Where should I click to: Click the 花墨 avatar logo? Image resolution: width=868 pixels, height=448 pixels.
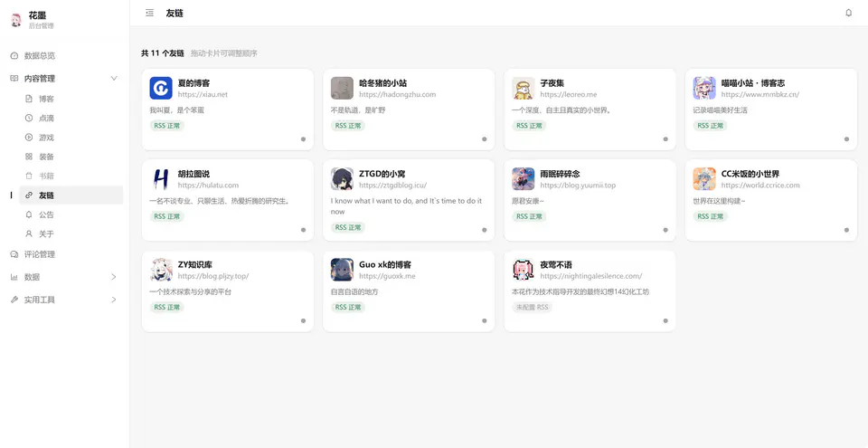pyautogui.click(x=15, y=20)
